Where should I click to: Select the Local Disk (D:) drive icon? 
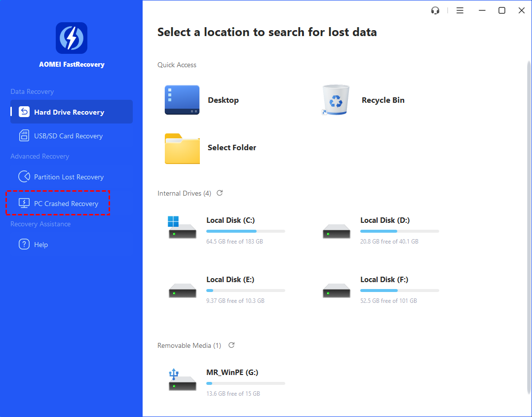(x=336, y=231)
